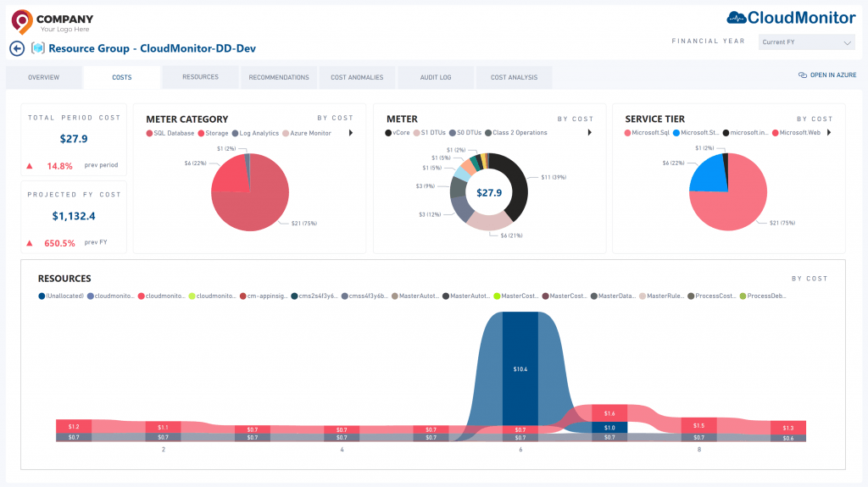This screenshot has height=487, width=868.
Task: Select Log Analytics legend entry
Action: (x=255, y=133)
